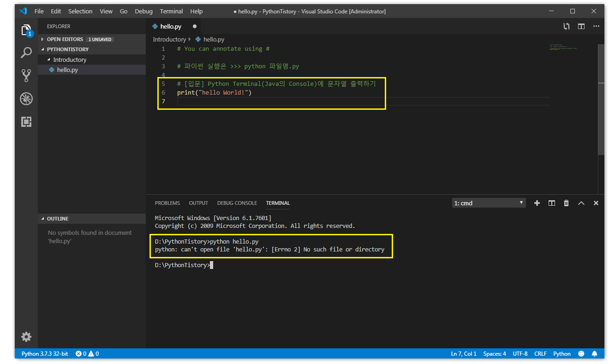Select Python 3.7.3 32-bit interpreter
The image size is (615, 364).
click(45, 354)
